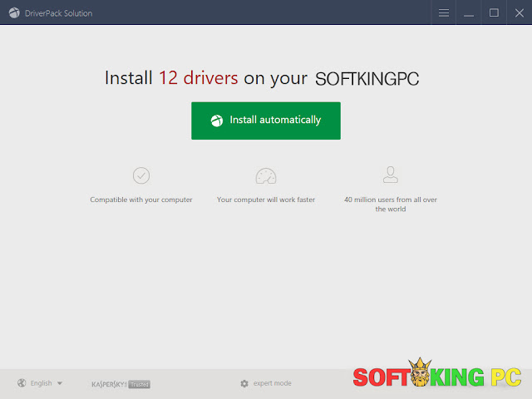Screen dimensions: 532x399
Task: Click 'Compatible with your computer' text
Action: click(x=141, y=199)
